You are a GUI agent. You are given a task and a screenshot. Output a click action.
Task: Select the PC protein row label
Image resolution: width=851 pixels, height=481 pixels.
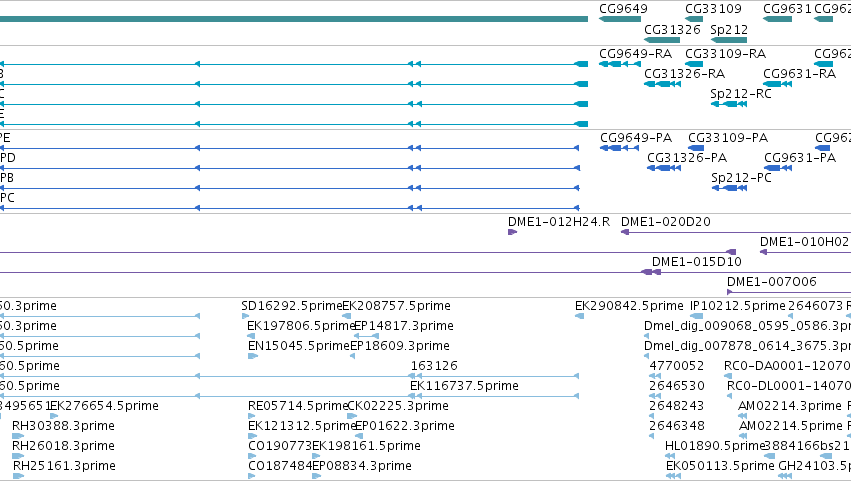[7, 198]
